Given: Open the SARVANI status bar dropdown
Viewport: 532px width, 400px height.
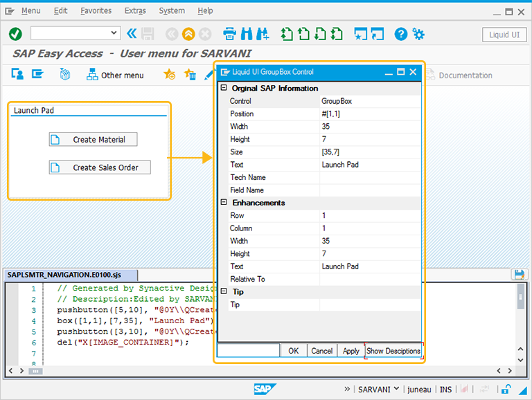Looking at the screenshot, I should [x=396, y=389].
